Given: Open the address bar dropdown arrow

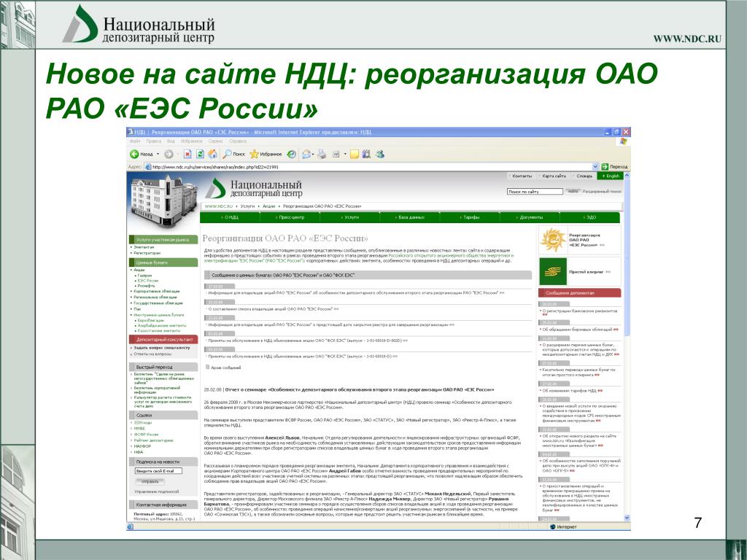Looking at the screenshot, I should (595, 167).
